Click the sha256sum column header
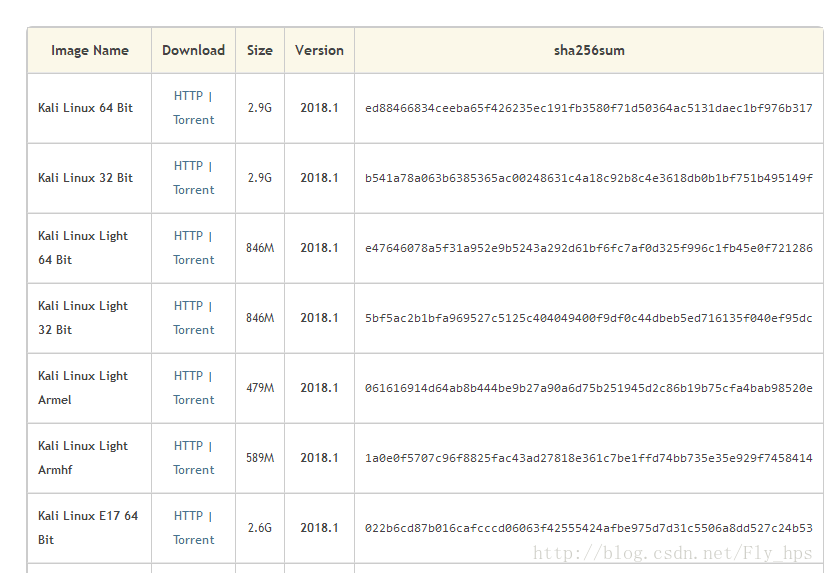The width and height of the screenshot is (824, 573). [589, 50]
